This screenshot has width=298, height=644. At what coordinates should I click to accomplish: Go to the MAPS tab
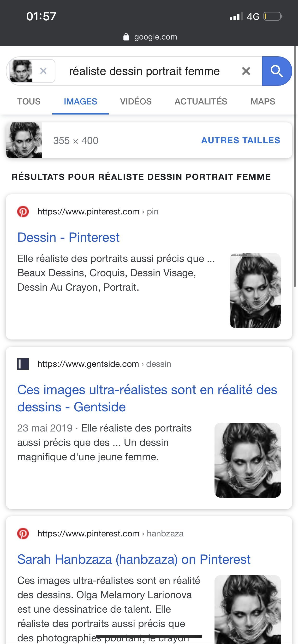[x=263, y=102]
